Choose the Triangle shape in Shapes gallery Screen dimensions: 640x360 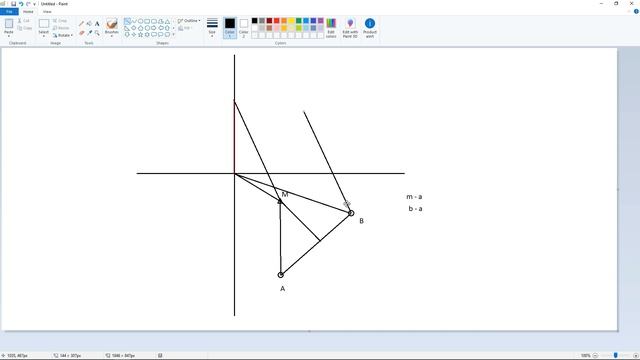coord(167,21)
